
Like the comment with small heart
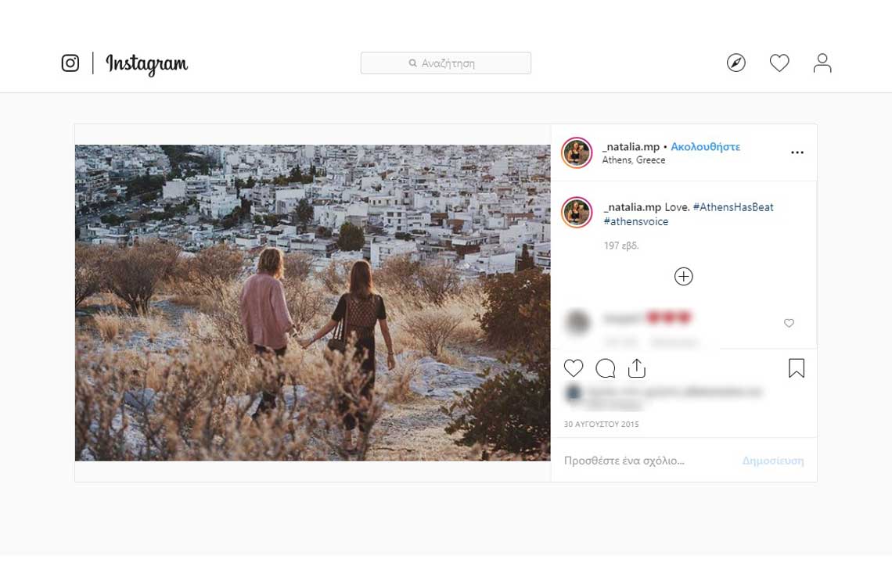789,324
